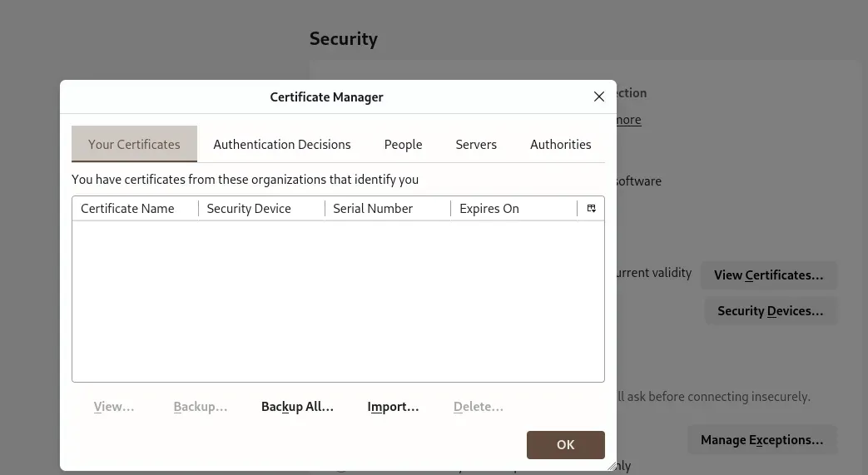This screenshot has height=475, width=868.
Task: Sort by the Expires On column header
Action: [x=513, y=208]
